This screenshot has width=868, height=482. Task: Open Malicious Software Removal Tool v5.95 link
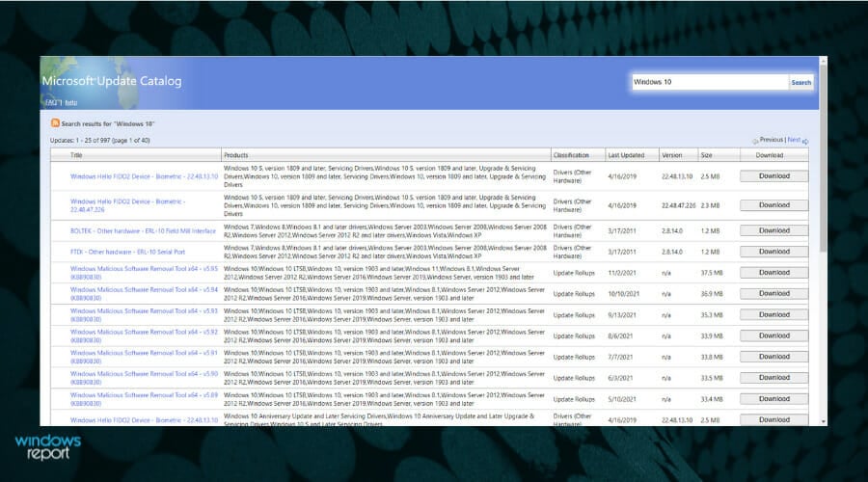click(x=144, y=273)
